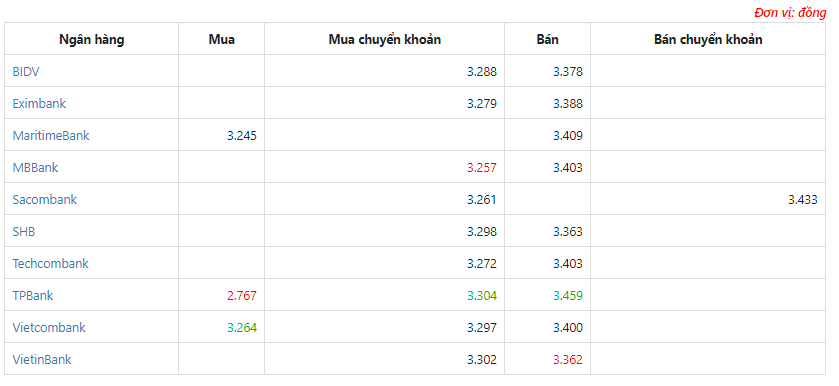Select Vietcombank's green 3.264 buy rate
839x386 pixels.
[x=242, y=328]
